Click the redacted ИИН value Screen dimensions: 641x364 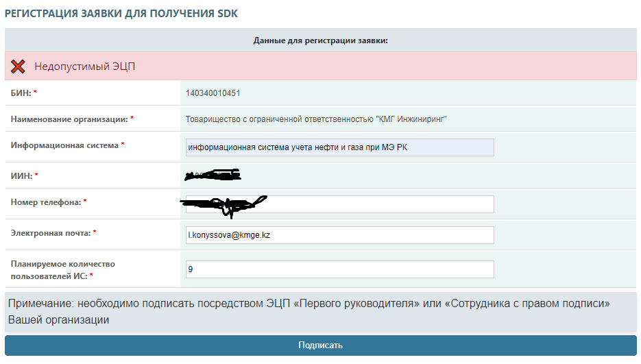213,176
